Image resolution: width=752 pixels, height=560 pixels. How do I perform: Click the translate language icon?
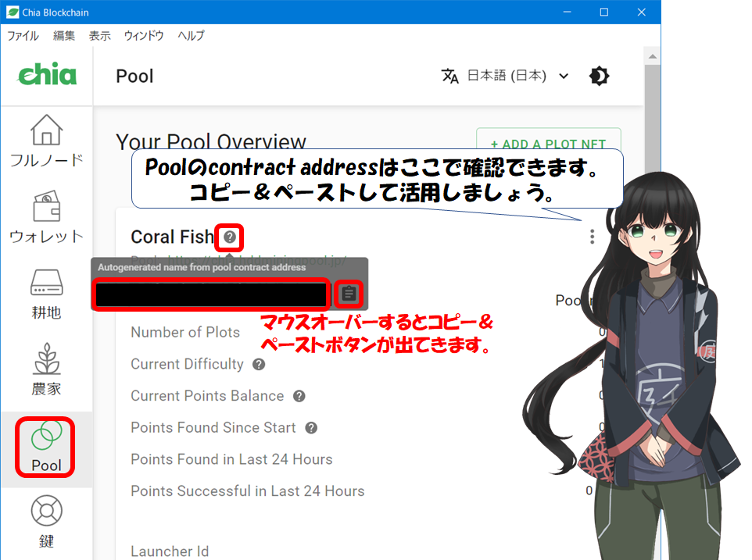pos(449,76)
